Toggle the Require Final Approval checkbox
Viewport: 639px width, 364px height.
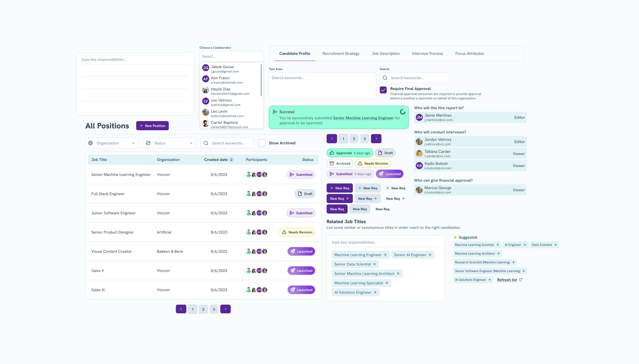point(383,90)
